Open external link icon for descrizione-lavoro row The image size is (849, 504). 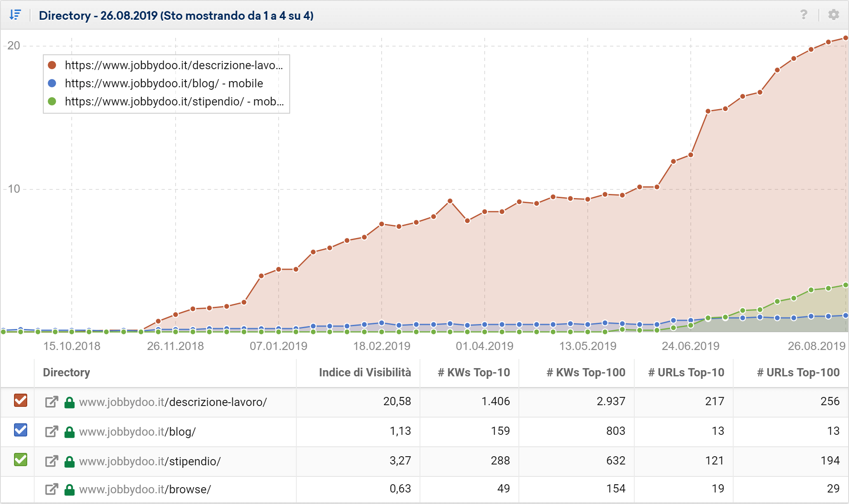tap(52, 402)
